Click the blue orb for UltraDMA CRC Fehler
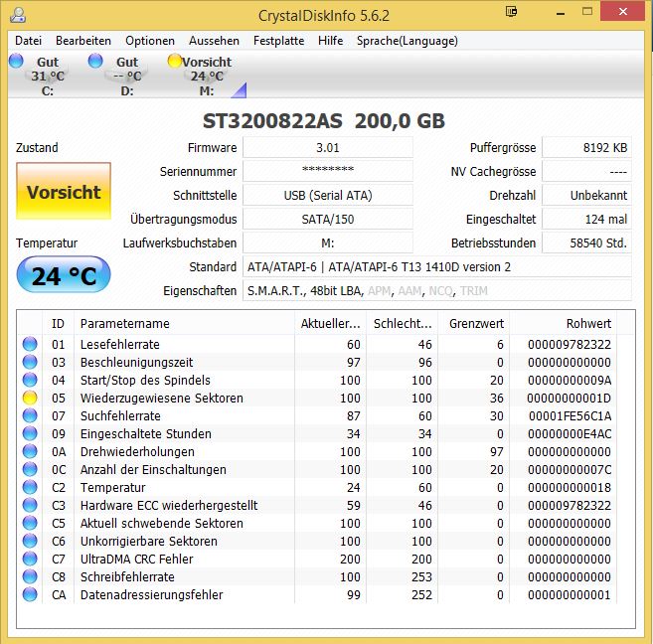This screenshot has width=653, height=644. click(x=30, y=560)
